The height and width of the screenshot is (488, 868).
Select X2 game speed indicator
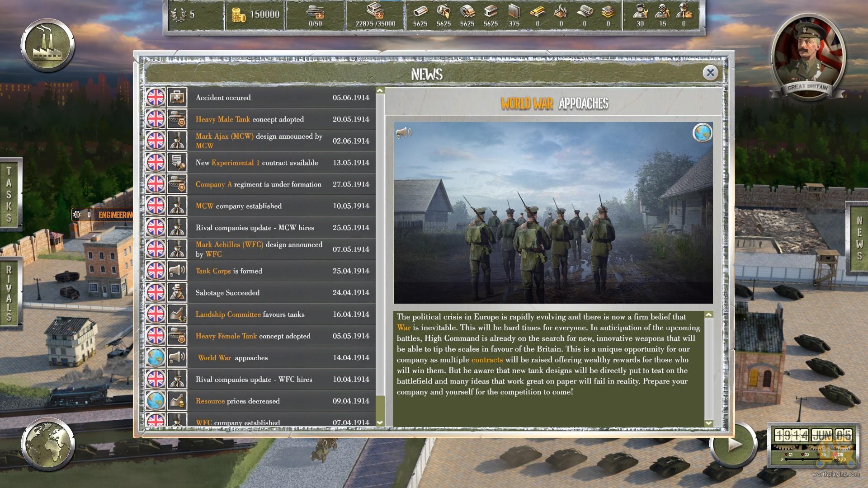(802, 455)
